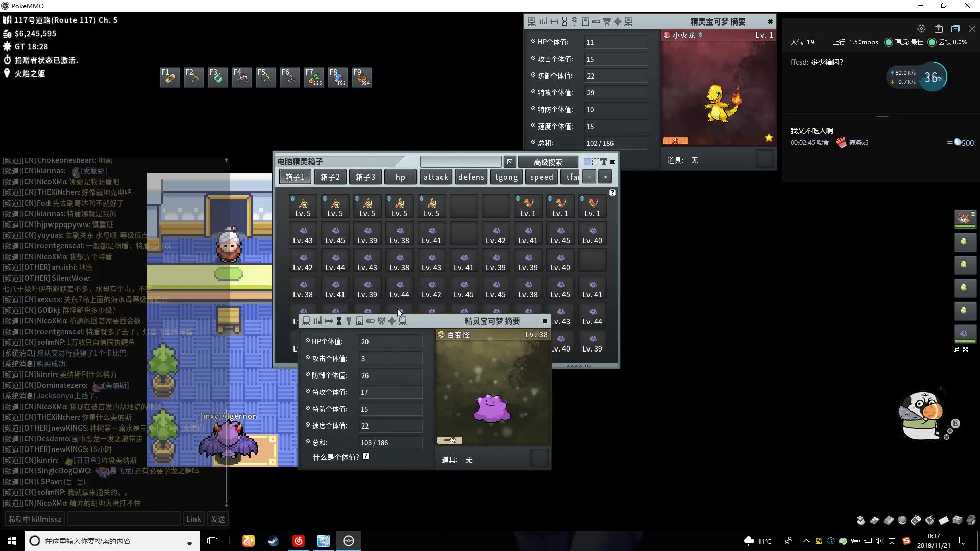Clear the PC box search field
The width and height of the screenshot is (980, 551).
[x=509, y=162]
